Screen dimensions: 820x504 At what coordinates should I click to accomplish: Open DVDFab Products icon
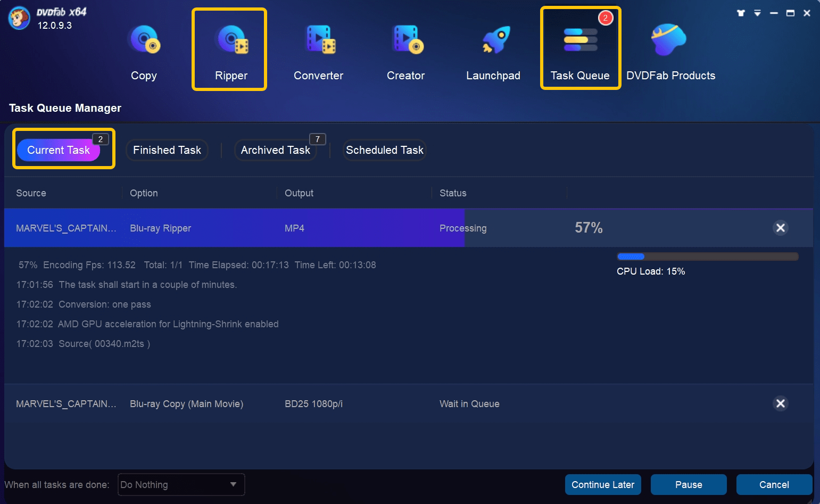click(669, 41)
